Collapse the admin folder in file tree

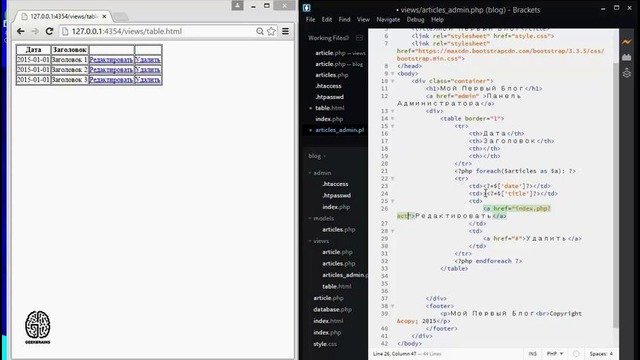[x=310, y=173]
